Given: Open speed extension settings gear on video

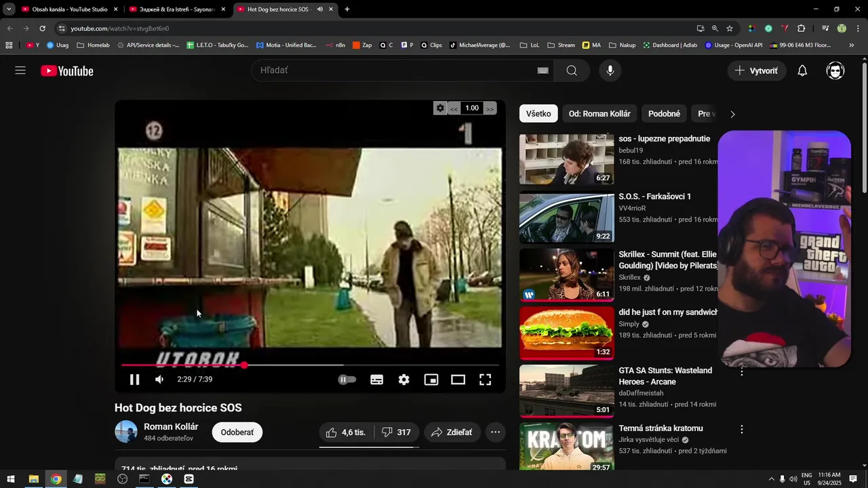Looking at the screenshot, I should click(440, 108).
